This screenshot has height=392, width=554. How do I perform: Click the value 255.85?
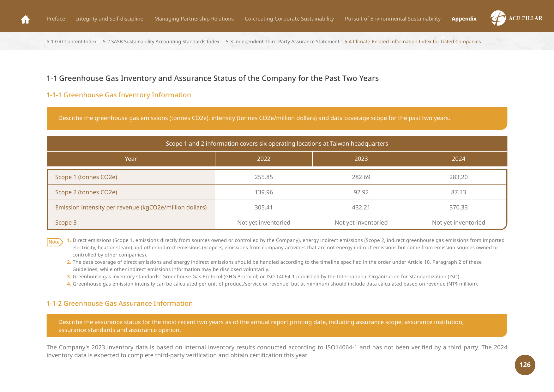coord(264,177)
